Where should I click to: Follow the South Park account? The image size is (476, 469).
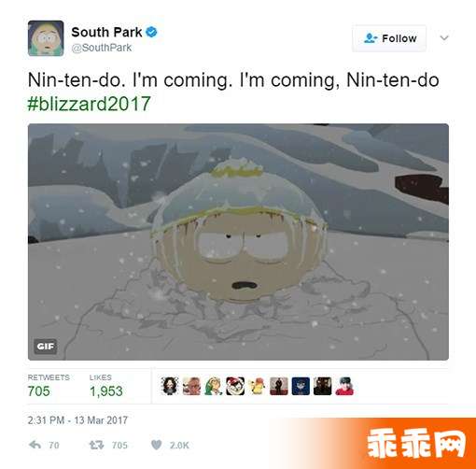(x=389, y=38)
